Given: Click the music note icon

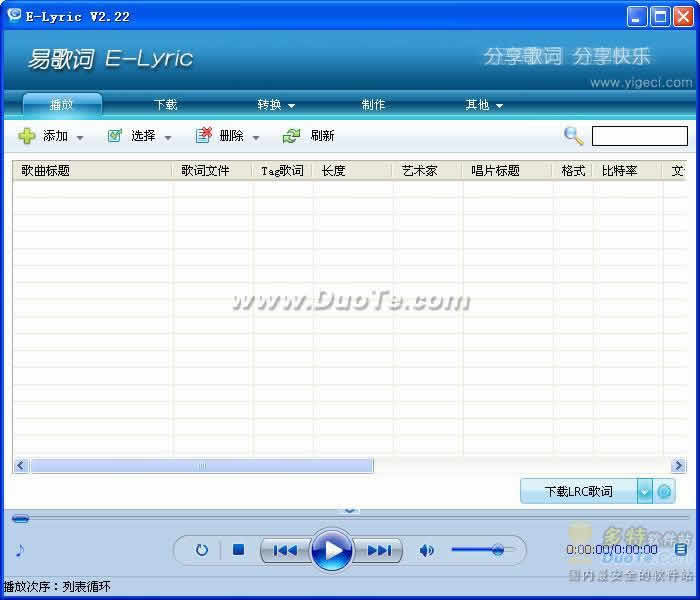Looking at the screenshot, I should [x=19, y=550].
